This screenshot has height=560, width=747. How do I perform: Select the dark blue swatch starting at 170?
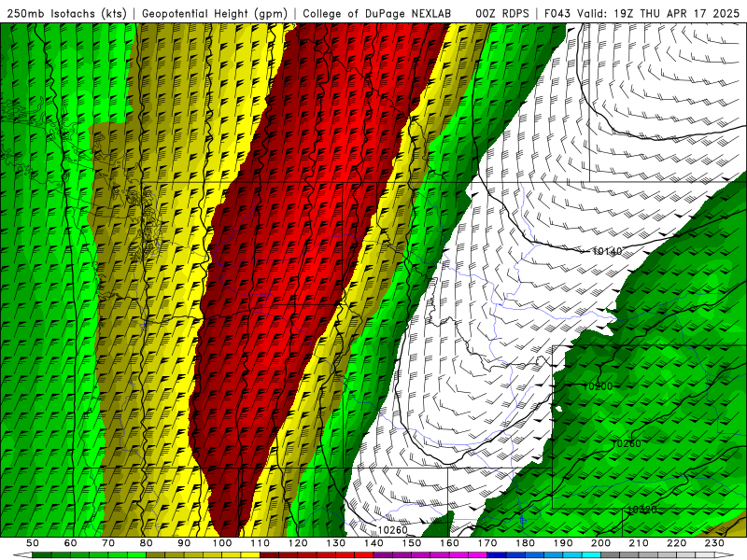(497, 555)
